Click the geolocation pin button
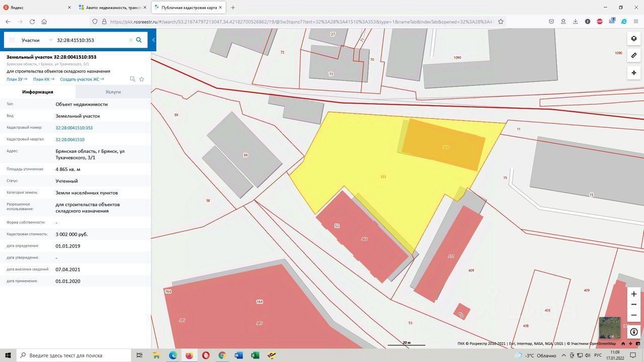Image resolution: width=644 pixels, height=362 pixels. 633,332
